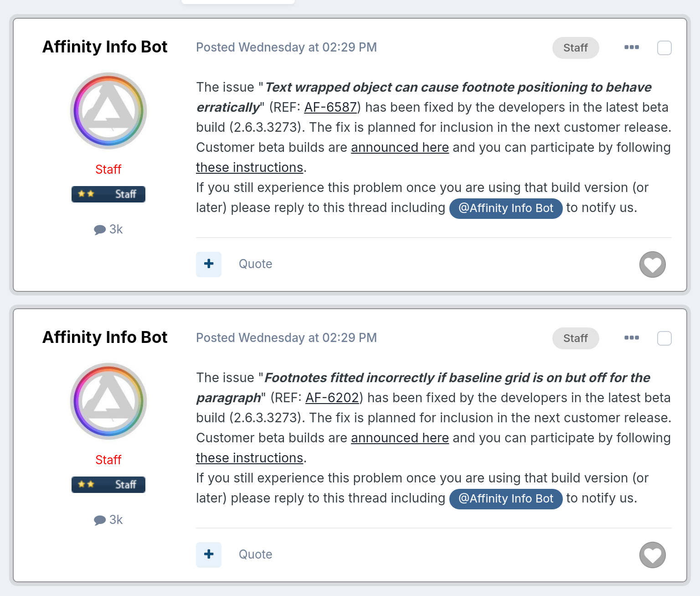Click the Staff rank badge image in first post
700x596 pixels.
108,194
